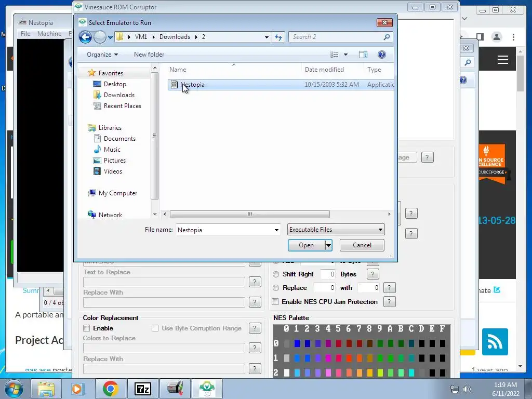Click New folder in toolbar
This screenshot has width=532, height=399.
[149, 55]
